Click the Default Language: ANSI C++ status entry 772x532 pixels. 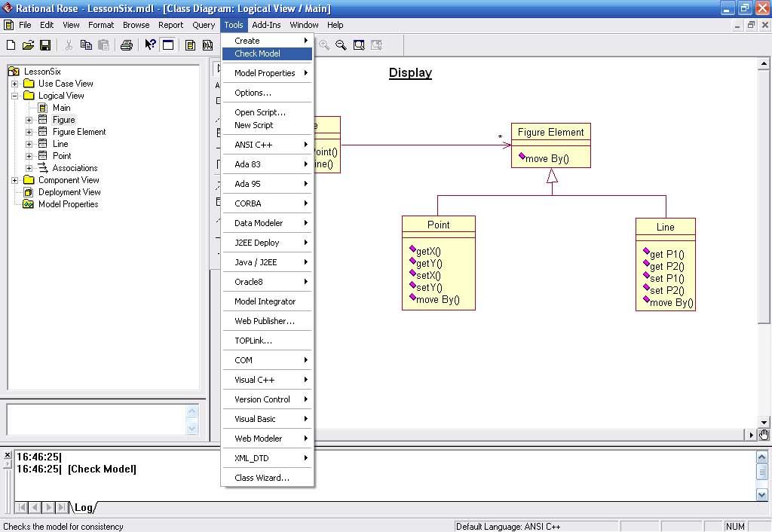coord(535,526)
